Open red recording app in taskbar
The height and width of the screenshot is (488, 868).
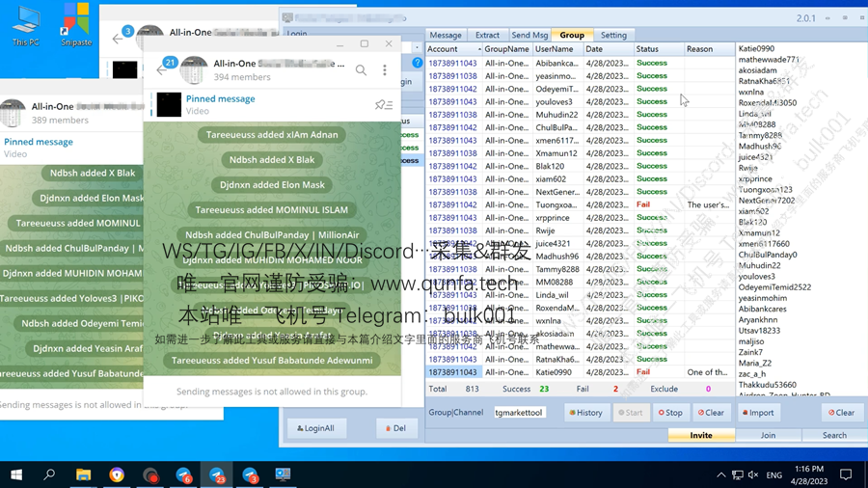150,474
